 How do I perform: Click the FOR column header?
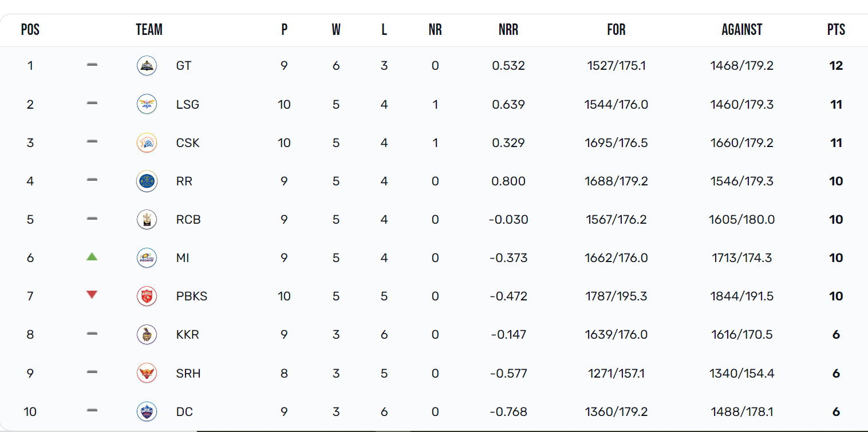point(616,30)
